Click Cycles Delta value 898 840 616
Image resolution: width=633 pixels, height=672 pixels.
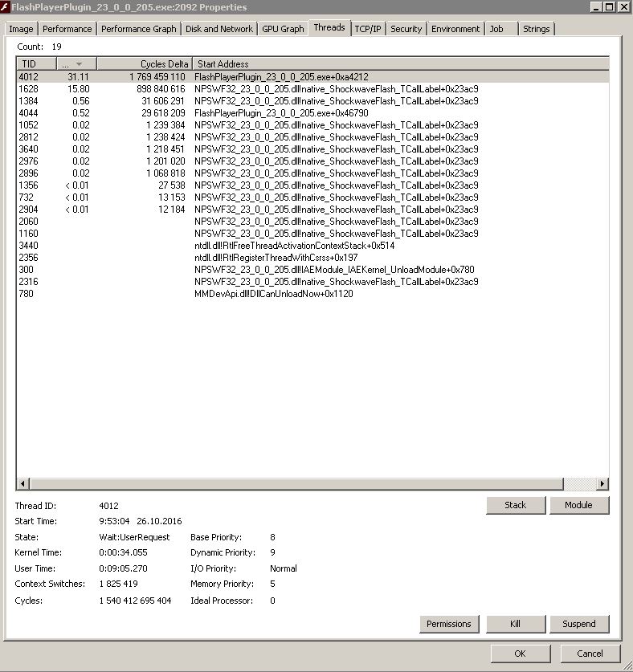(x=161, y=88)
